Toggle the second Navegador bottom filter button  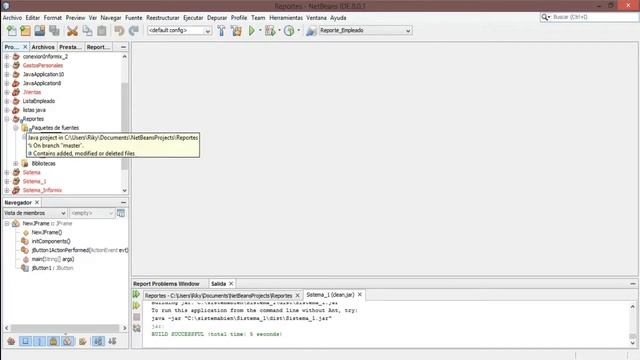(25, 341)
